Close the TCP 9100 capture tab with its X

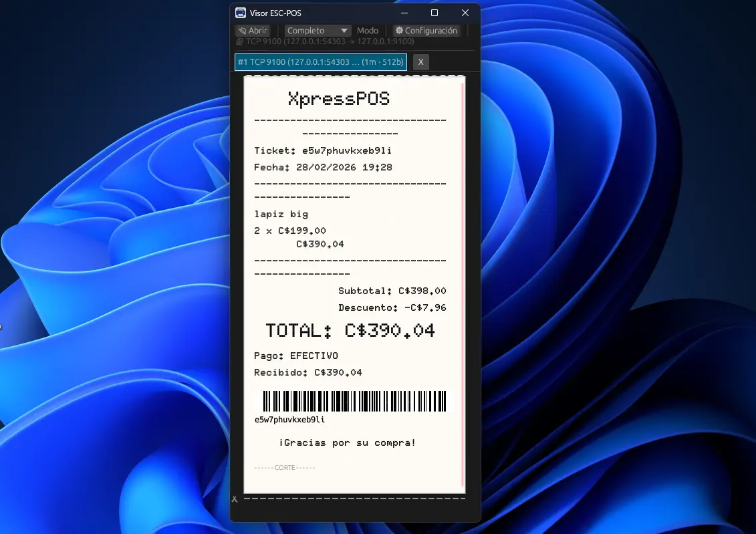point(420,61)
